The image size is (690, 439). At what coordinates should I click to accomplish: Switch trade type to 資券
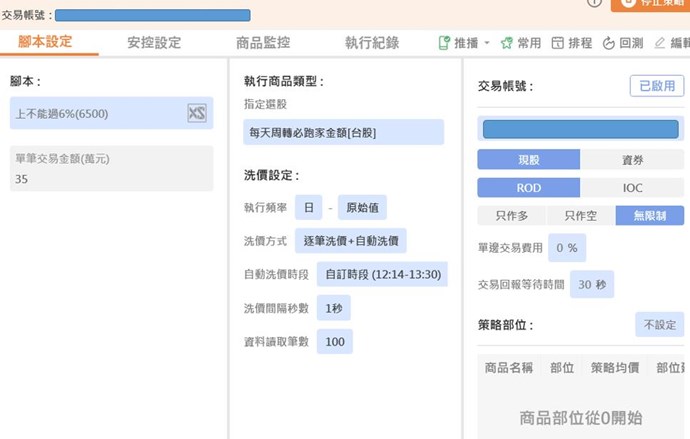tap(632, 159)
